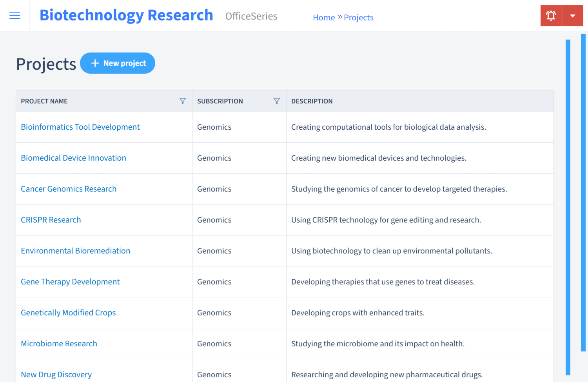Click the notification bell icon
588x382 pixels.
(x=551, y=15)
